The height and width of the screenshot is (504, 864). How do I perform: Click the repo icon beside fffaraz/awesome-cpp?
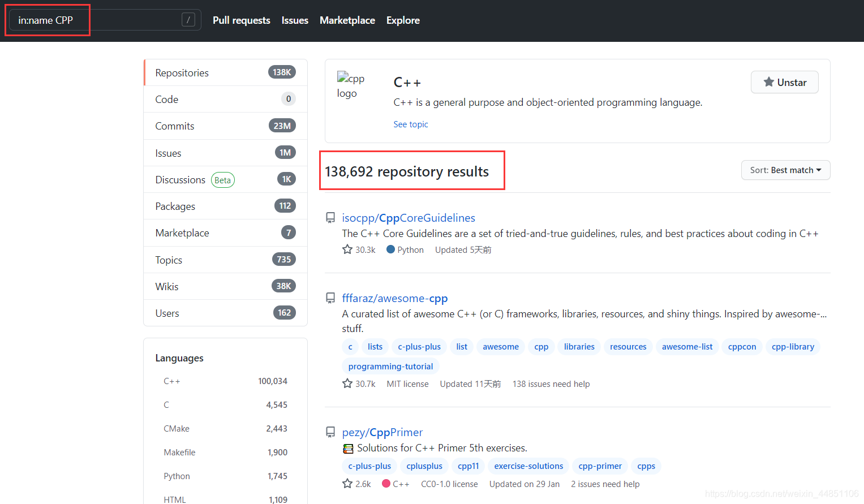pyautogui.click(x=330, y=298)
